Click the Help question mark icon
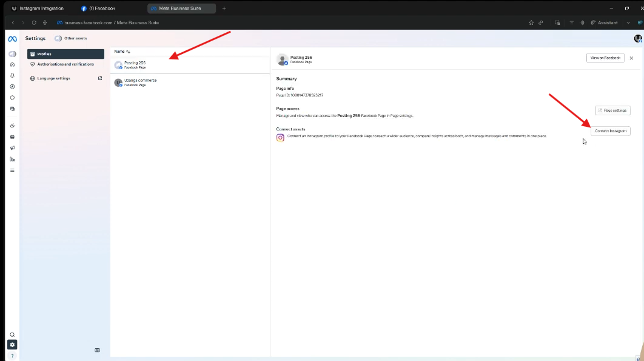 (x=12, y=356)
